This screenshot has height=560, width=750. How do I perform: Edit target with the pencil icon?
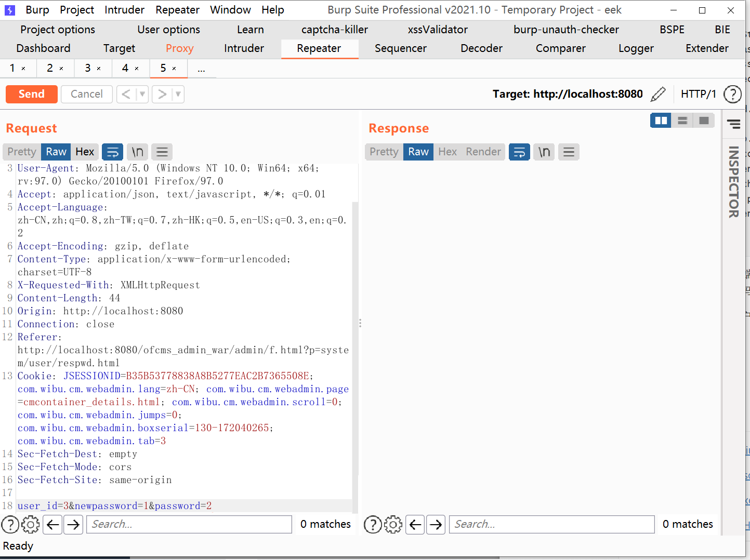[x=658, y=94]
